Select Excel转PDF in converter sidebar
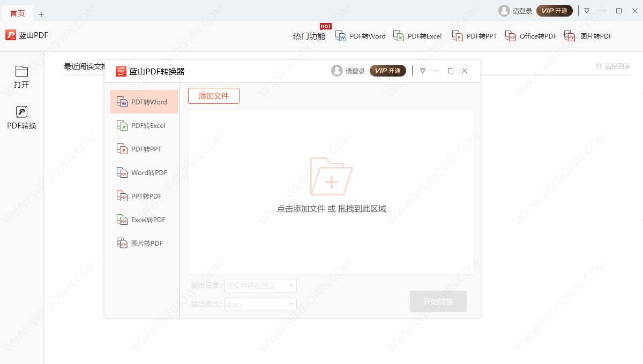 [x=144, y=219]
